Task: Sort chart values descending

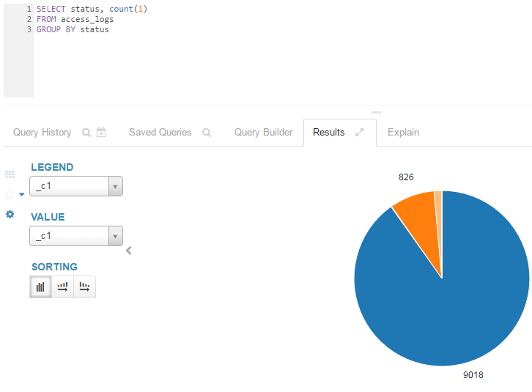Action: point(84,286)
